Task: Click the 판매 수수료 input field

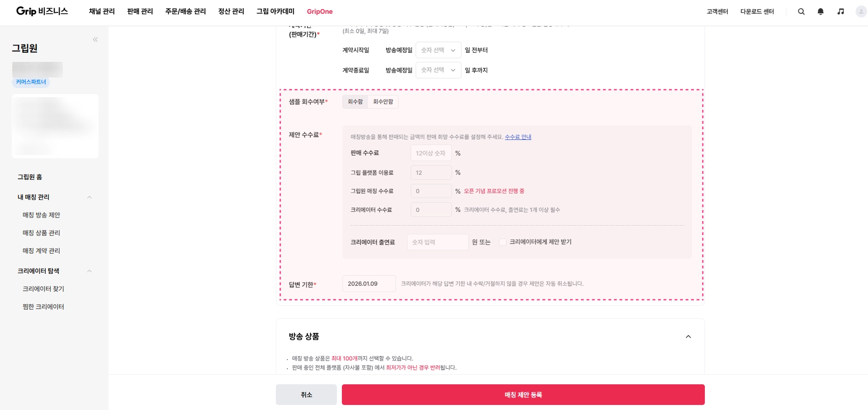Action: 431,153
